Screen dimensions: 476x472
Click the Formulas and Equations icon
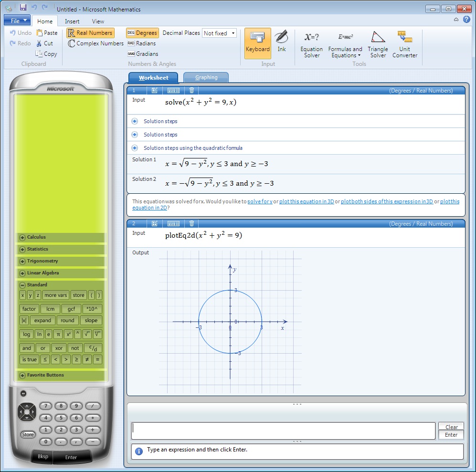(x=345, y=43)
